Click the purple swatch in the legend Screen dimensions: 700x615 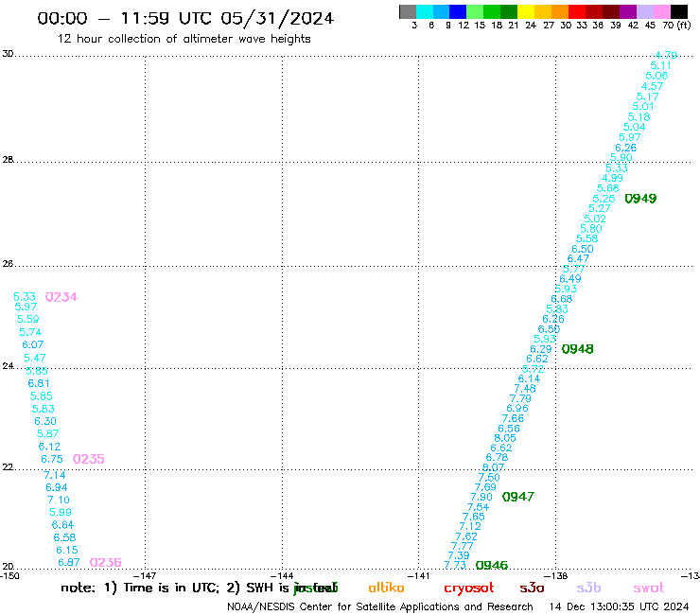click(628, 11)
